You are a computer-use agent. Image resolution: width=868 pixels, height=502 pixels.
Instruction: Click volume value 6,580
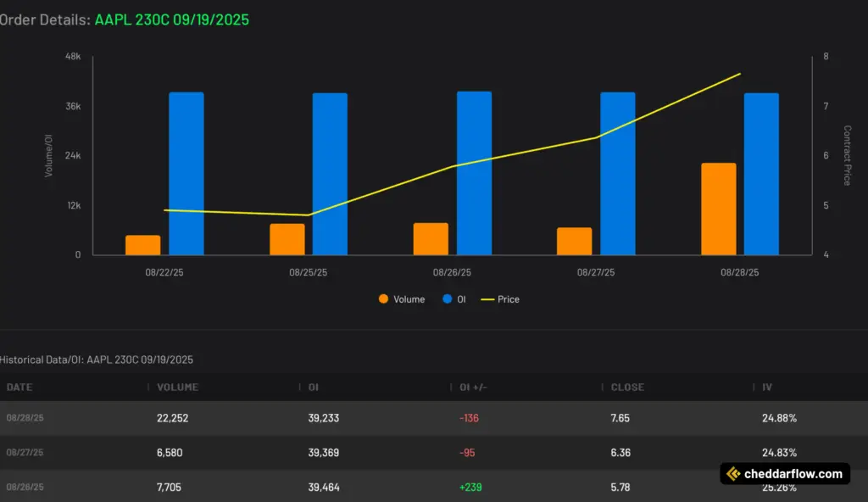pos(170,453)
